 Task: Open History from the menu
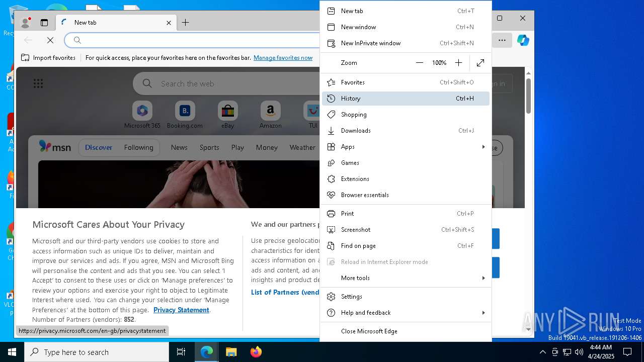click(406, 99)
